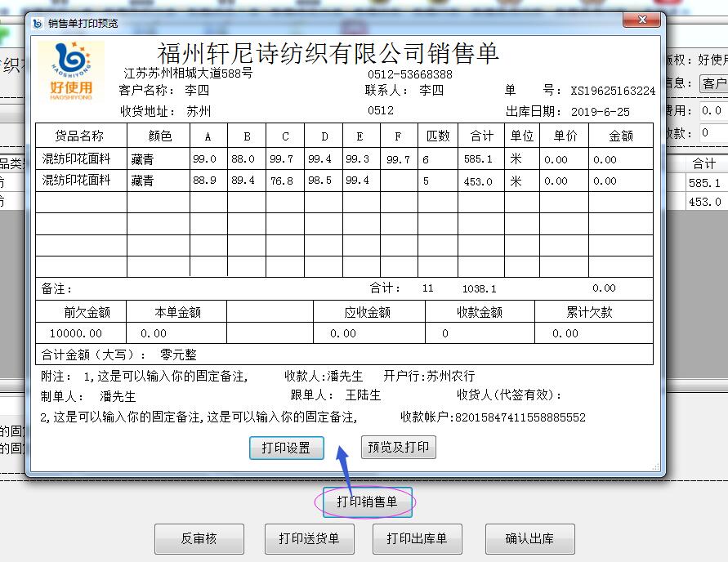
Task: Click the cell value 453.0 in preview
Action: (x=478, y=181)
